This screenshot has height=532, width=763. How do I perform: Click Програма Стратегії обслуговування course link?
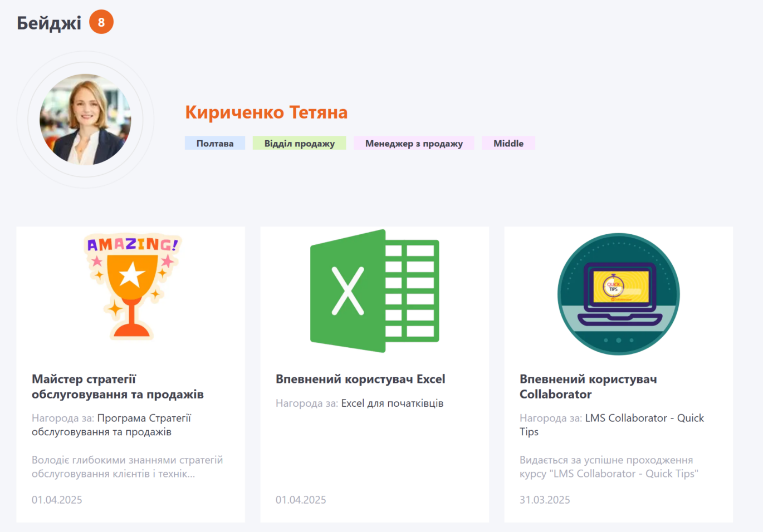click(x=144, y=418)
